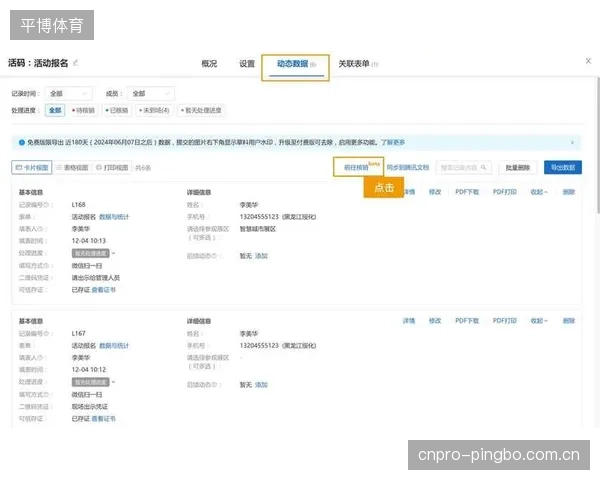The width and height of the screenshot is (600, 480).
Task: Select the 全部 progress filter
Action: point(55,111)
